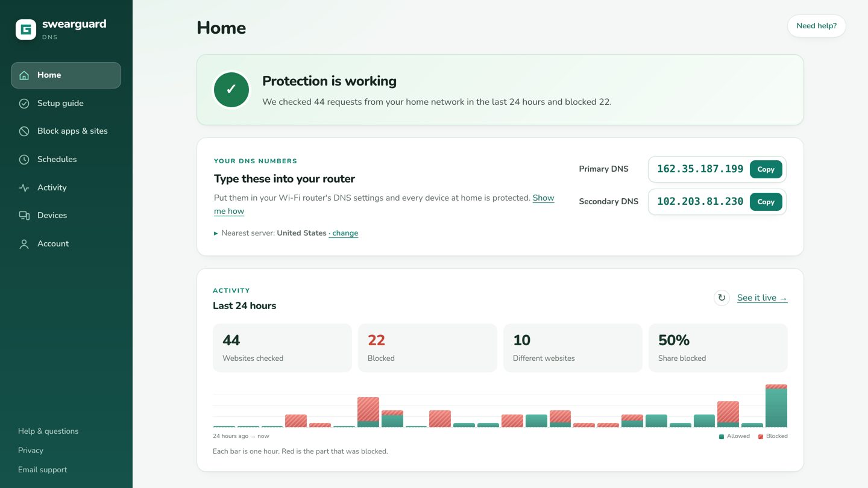Refresh the activity with circular arrow icon
Screen dimensions: 868x488
click(722, 298)
